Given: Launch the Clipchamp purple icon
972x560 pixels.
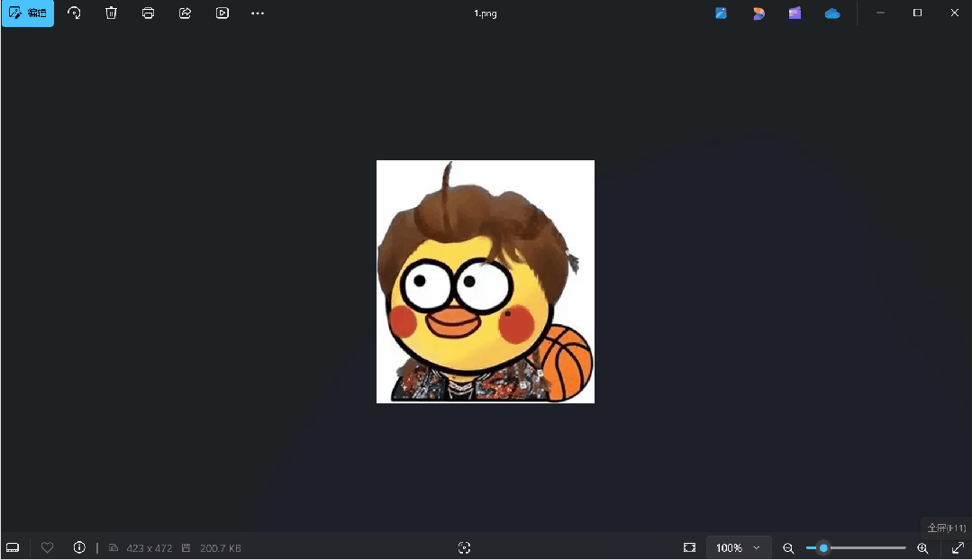Looking at the screenshot, I should coord(795,14).
